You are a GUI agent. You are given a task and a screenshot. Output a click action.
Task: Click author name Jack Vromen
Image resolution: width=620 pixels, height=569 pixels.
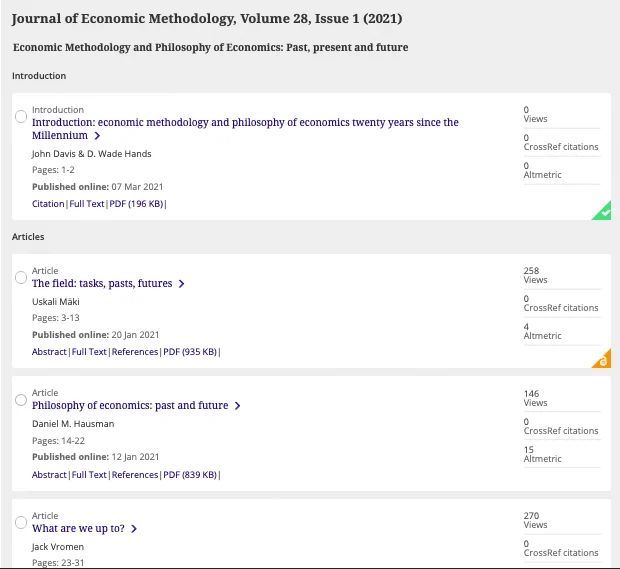coord(58,547)
